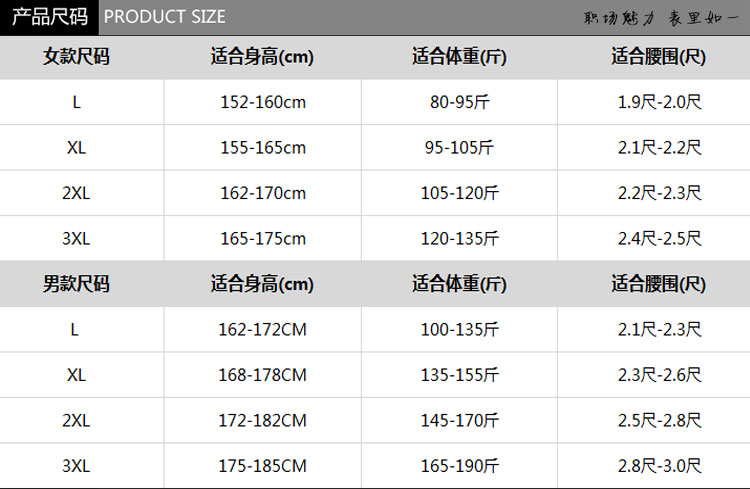Click the 80-95斤 weight cell
750x489 pixels.
coord(459,102)
